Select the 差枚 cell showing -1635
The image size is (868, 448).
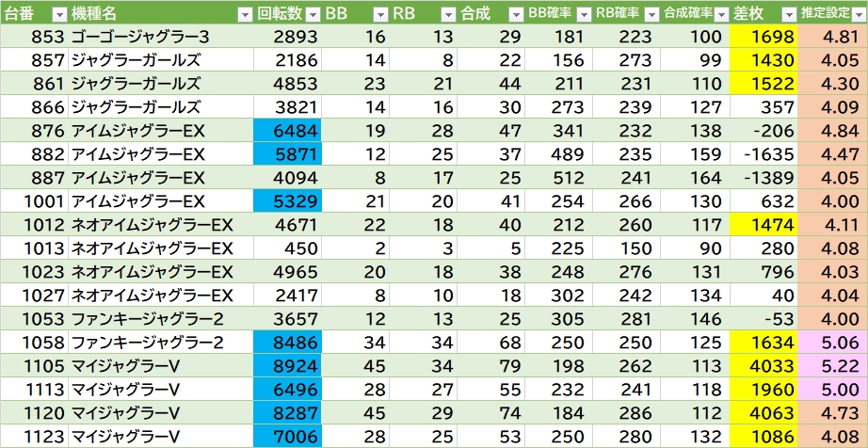[x=763, y=153]
